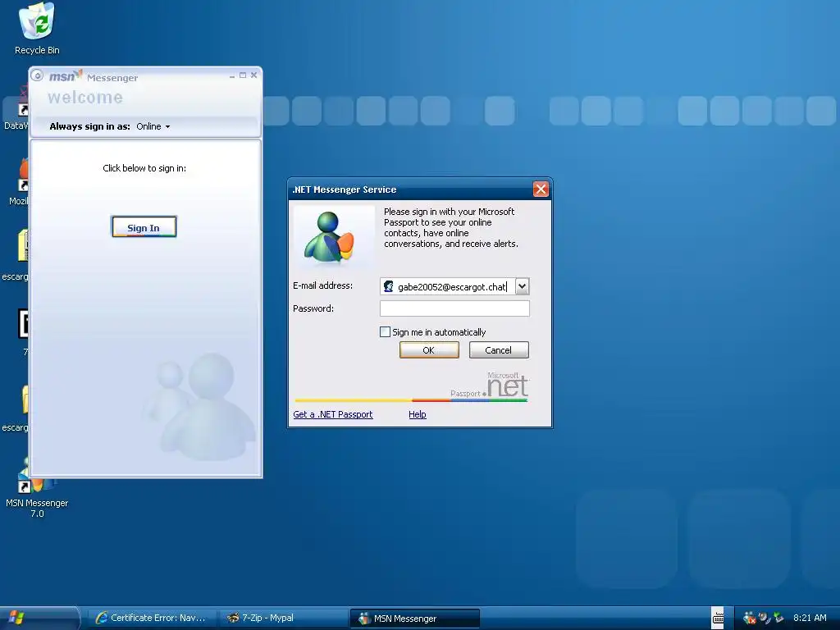Click the tray icon left of the green arrow icon
Image resolution: width=840 pixels, height=630 pixels.
click(x=765, y=619)
